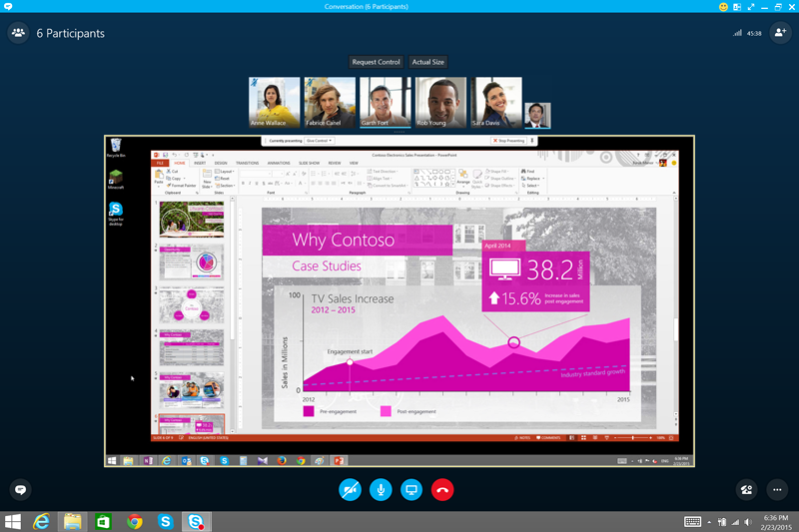Viewport: 799px width, 532px height.
Task: Select Fabrice Canel's video thumbnail
Action: coord(330,102)
